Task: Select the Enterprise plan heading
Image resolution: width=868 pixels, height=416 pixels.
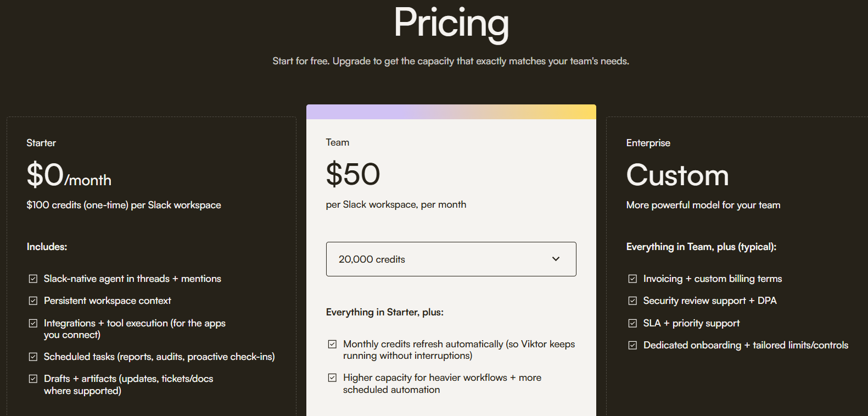Action: click(x=648, y=143)
